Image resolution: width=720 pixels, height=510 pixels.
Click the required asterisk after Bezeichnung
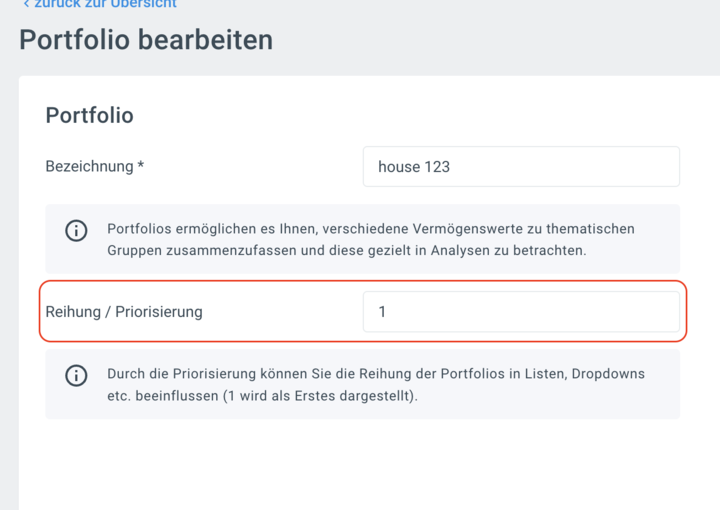click(141, 166)
